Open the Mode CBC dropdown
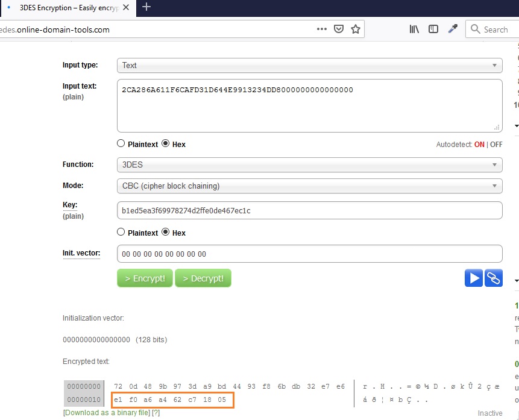Screen dimensions: 519x420 click(x=309, y=186)
